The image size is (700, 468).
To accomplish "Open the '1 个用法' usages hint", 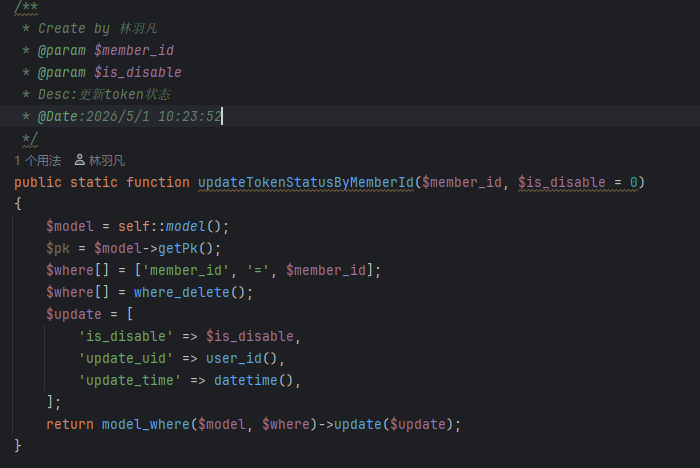I will click(x=38, y=160).
